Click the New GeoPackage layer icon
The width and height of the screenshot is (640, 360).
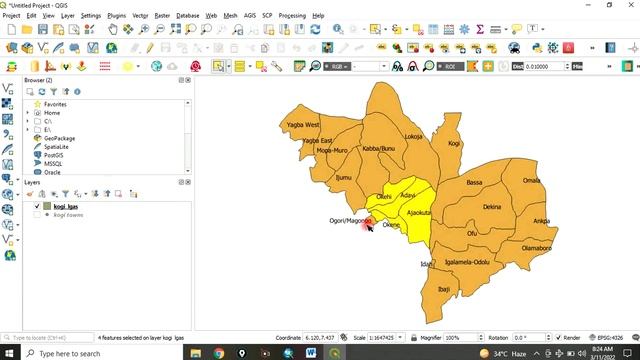(27, 48)
